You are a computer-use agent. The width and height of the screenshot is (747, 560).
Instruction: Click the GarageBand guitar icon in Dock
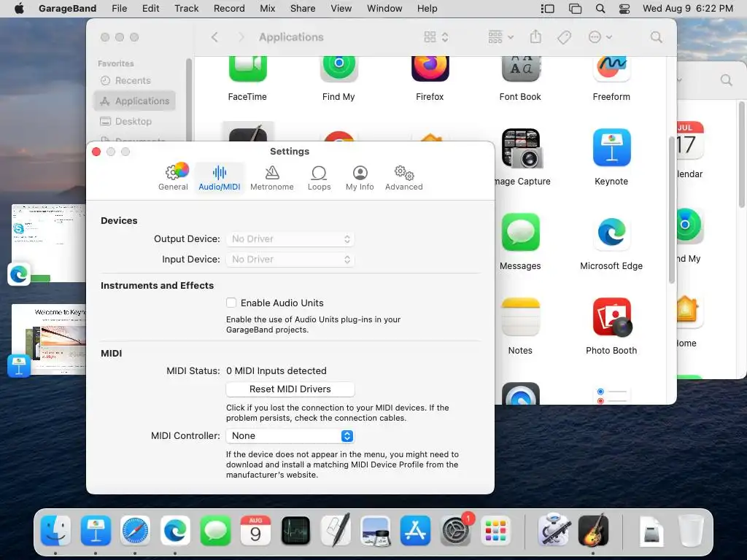pyautogui.click(x=593, y=531)
